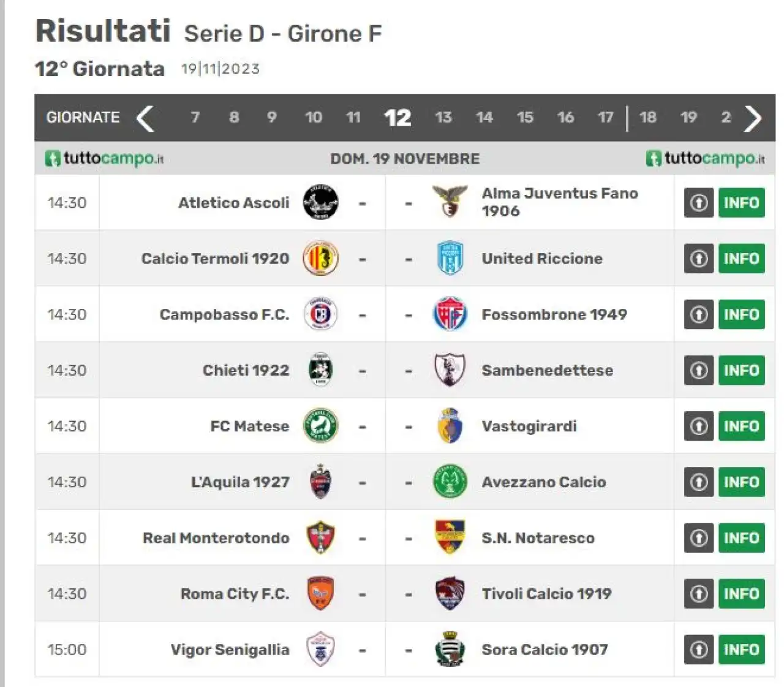Click upload icon for Vigor Senigallia match
Screen dimensions: 784x687
tap(699, 650)
